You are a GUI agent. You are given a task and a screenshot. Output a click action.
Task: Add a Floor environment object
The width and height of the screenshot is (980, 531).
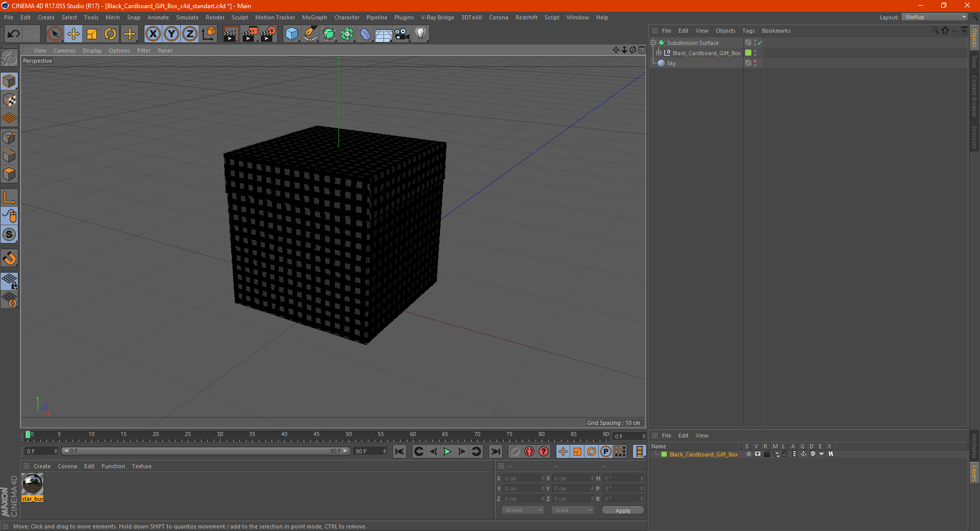point(384,34)
